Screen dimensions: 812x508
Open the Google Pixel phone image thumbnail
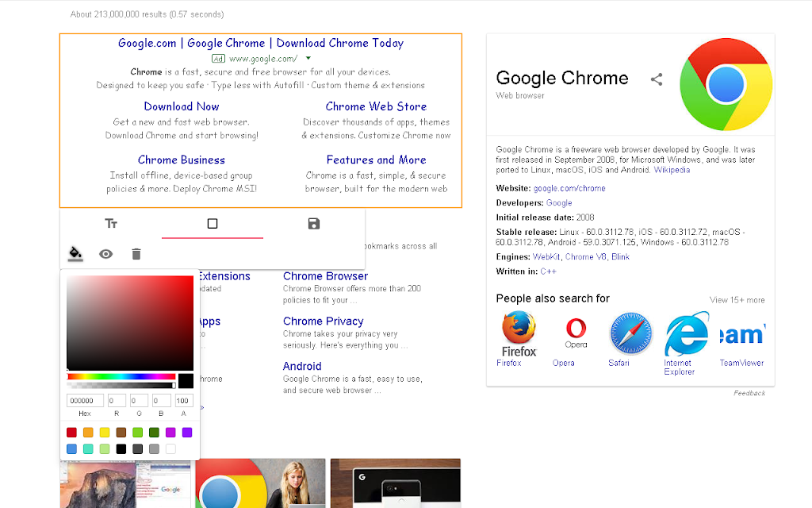(x=395, y=483)
